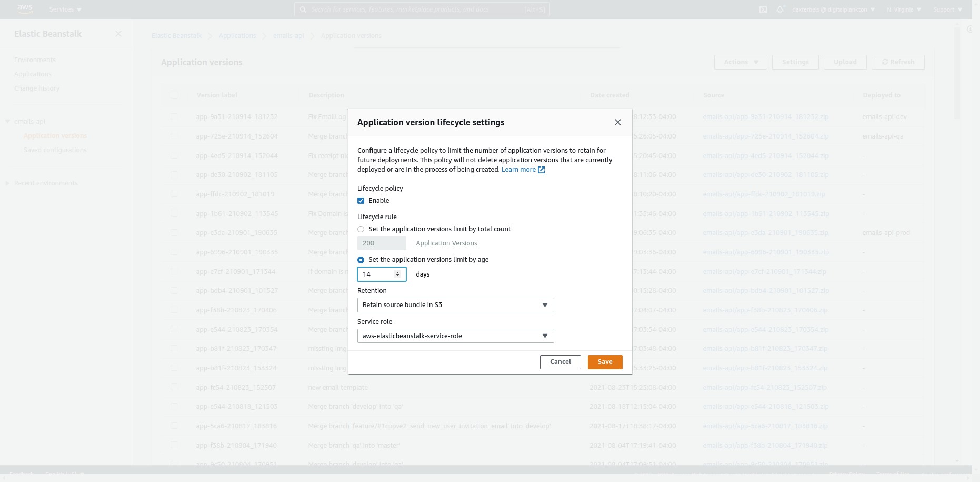Open the N. Virginia region menu
980x482 pixels.
[904, 9]
